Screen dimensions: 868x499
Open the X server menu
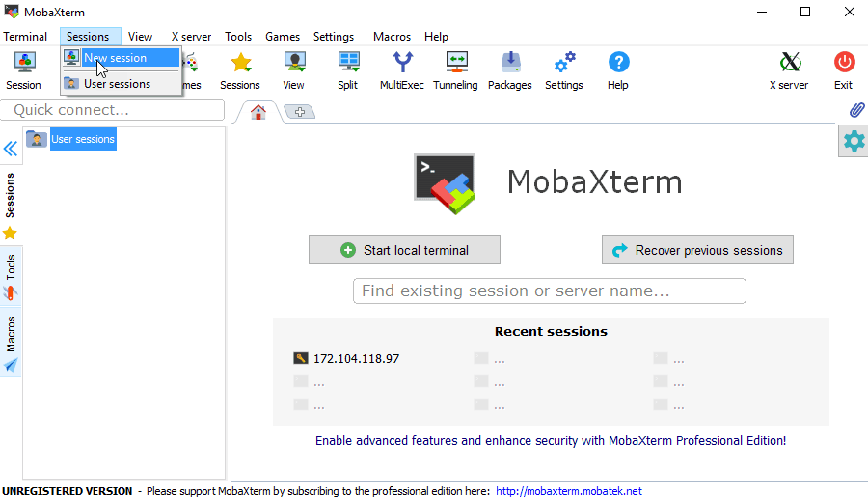point(191,37)
